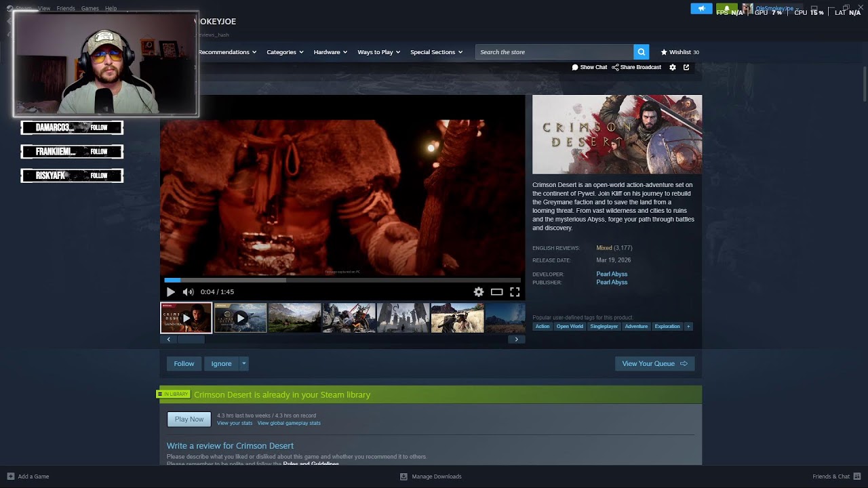Play the trailer video
The height and width of the screenshot is (488, 868).
coord(171,292)
